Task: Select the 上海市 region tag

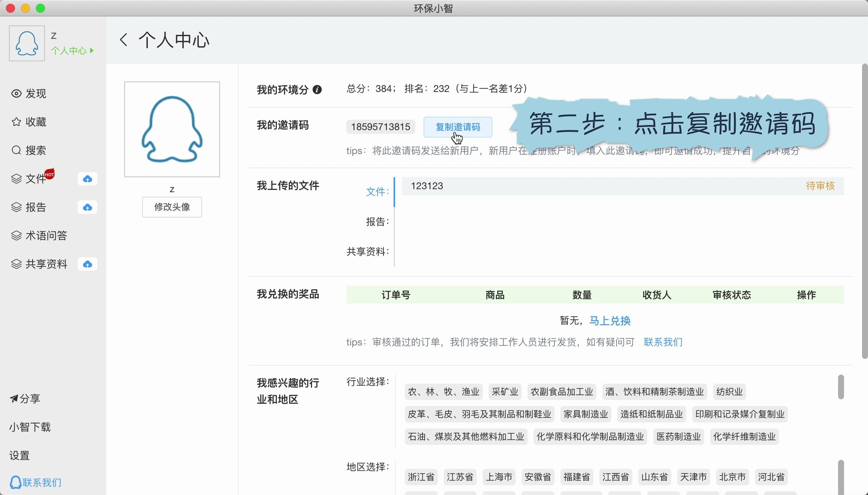Action: point(499,477)
